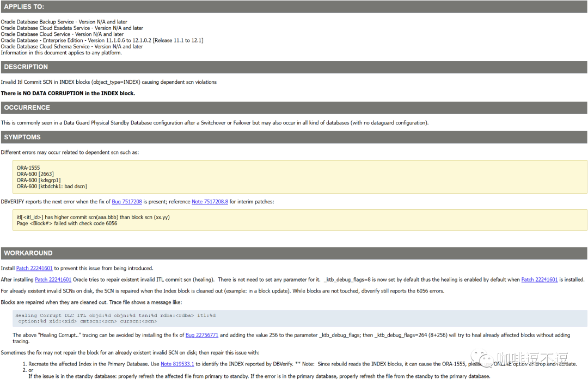Image resolution: width=588 pixels, height=385 pixels.
Task: Click the OCCURRENCE section header
Action: click(294, 108)
